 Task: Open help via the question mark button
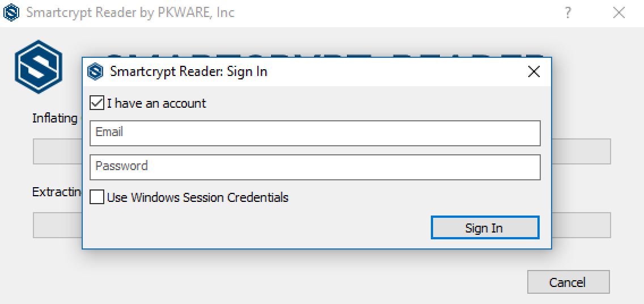[x=567, y=12]
